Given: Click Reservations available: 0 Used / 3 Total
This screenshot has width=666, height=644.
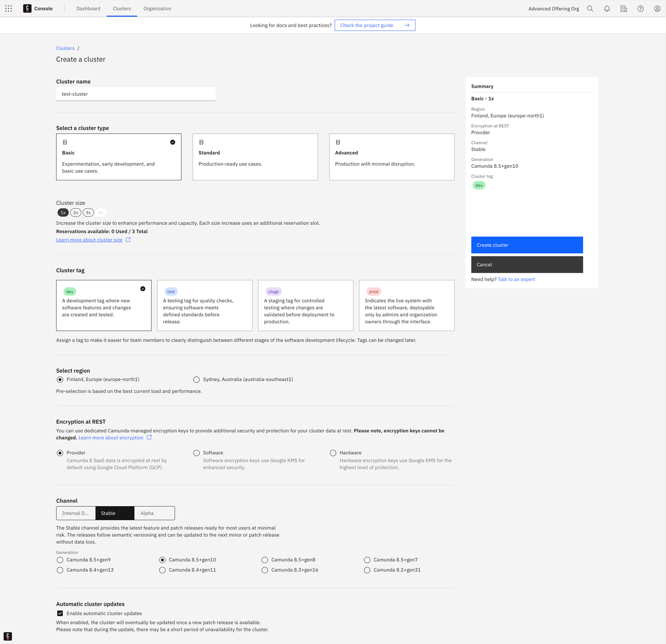Looking at the screenshot, I should pos(102,231).
